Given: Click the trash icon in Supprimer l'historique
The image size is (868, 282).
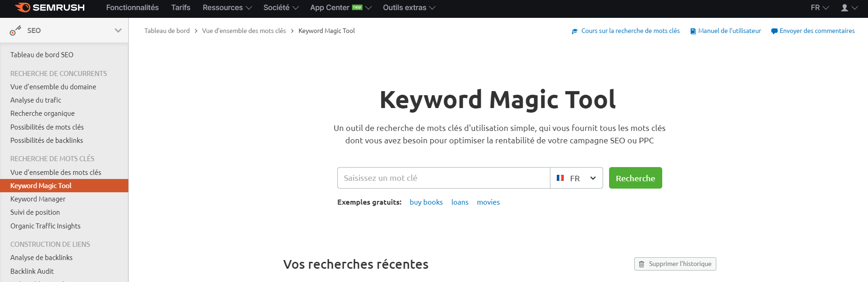Looking at the screenshot, I should (642, 264).
